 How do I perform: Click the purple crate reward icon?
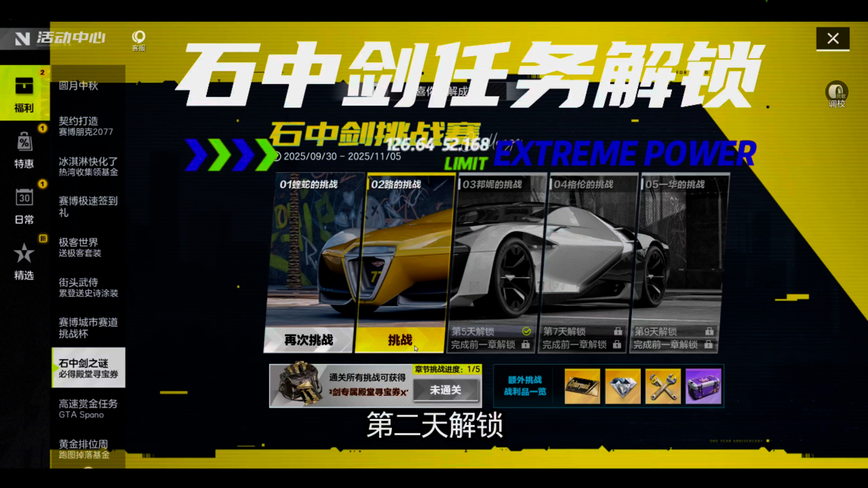[x=703, y=386]
